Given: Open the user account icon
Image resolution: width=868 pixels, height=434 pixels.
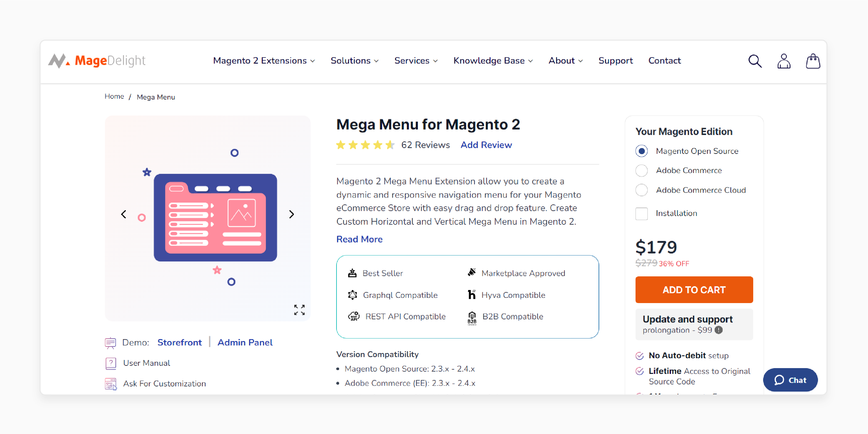Looking at the screenshot, I should point(784,61).
